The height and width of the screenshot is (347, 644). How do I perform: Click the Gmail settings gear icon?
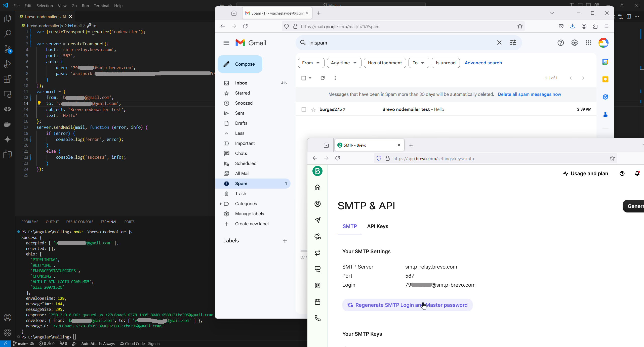click(x=574, y=43)
